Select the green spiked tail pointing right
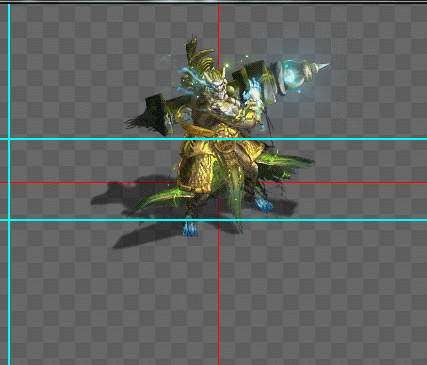This screenshot has width=427, height=365. (x=287, y=164)
